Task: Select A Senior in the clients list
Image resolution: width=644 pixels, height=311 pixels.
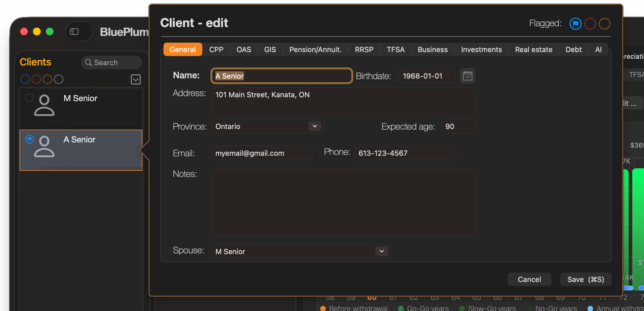Action: [x=81, y=150]
